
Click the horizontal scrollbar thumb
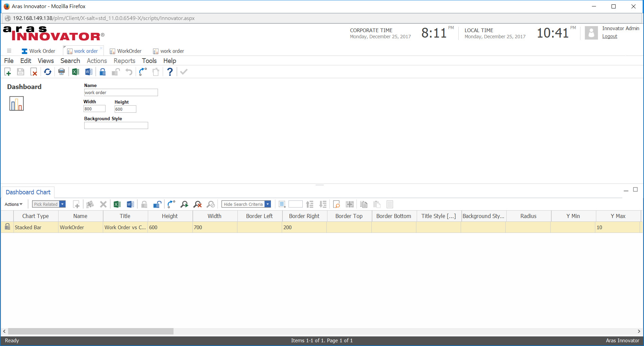tap(91, 331)
